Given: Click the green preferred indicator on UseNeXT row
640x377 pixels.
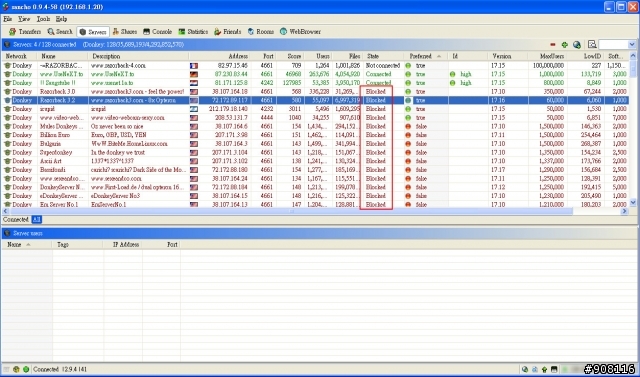Looking at the screenshot, I should [408, 74].
